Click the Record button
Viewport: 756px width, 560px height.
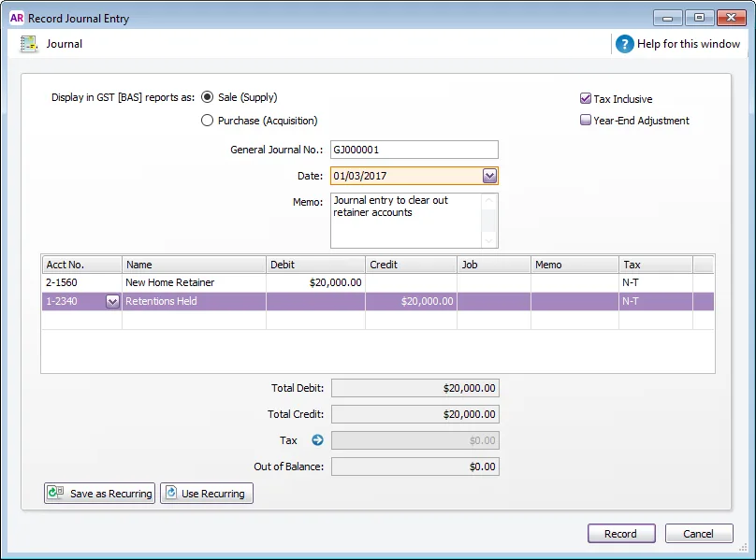point(621,534)
